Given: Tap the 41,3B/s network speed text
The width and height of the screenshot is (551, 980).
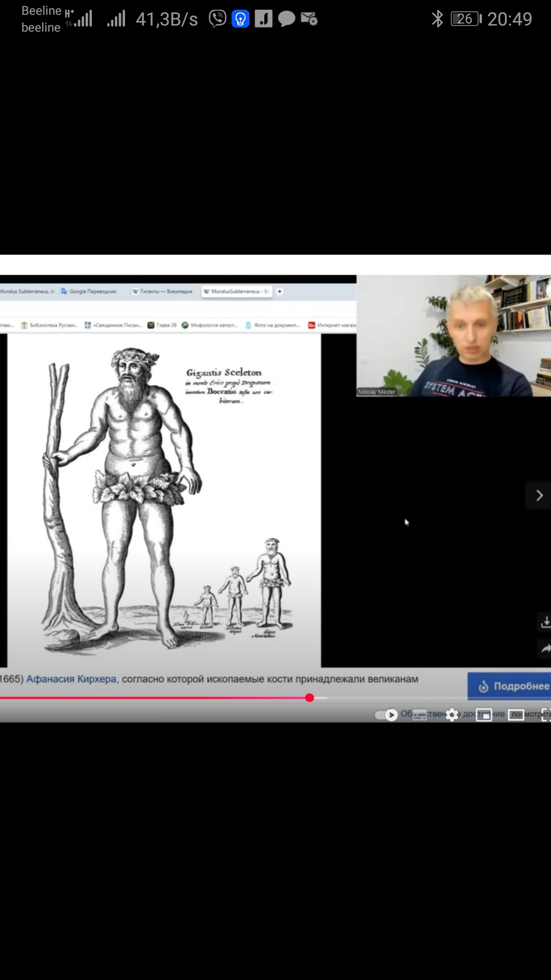Looking at the screenshot, I should point(167,19).
